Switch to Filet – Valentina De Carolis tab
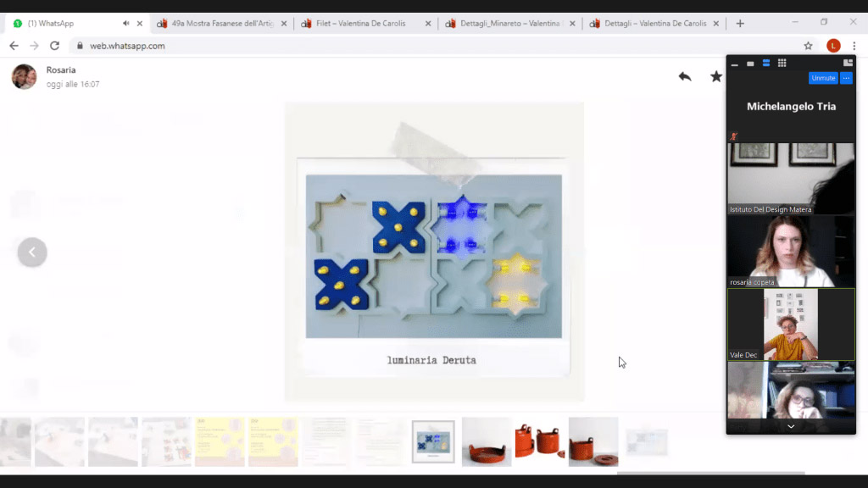The height and width of the screenshot is (488, 868). tap(365, 23)
